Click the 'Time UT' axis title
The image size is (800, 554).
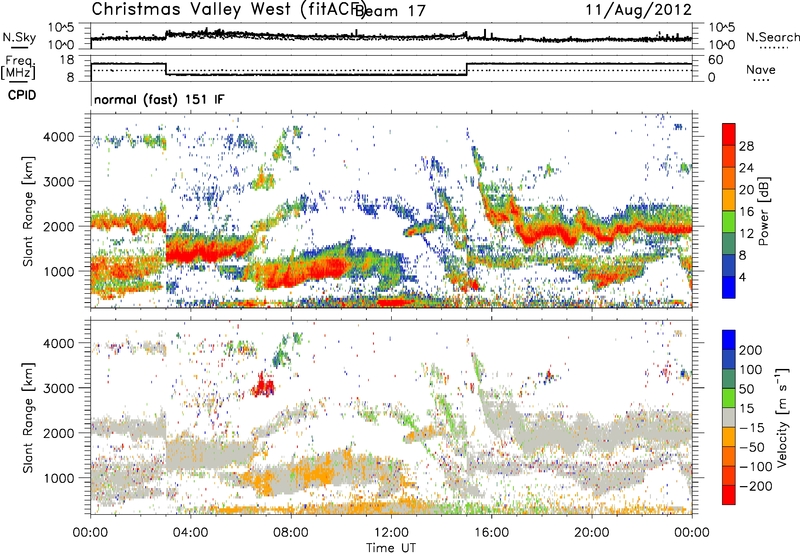(391, 547)
